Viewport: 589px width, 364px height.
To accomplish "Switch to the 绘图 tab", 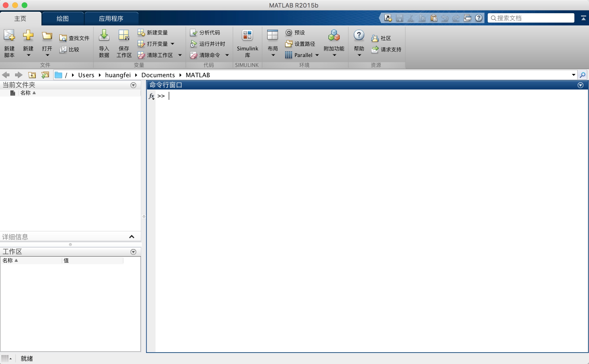I will 63,18.
